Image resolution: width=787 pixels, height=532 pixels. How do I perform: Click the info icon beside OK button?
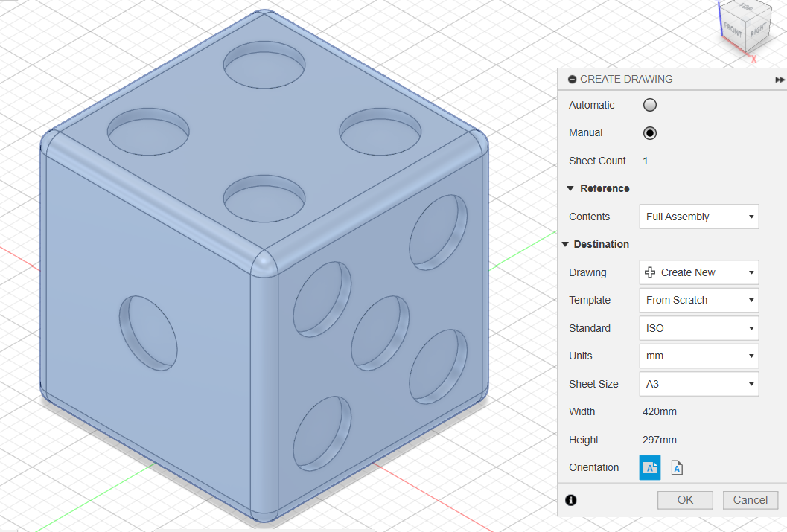571,500
